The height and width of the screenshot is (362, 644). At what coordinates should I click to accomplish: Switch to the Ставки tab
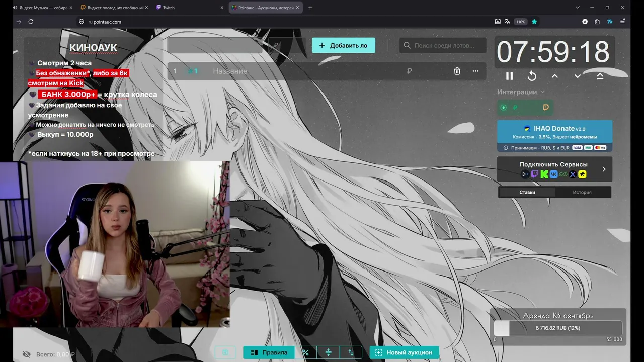point(527,192)
